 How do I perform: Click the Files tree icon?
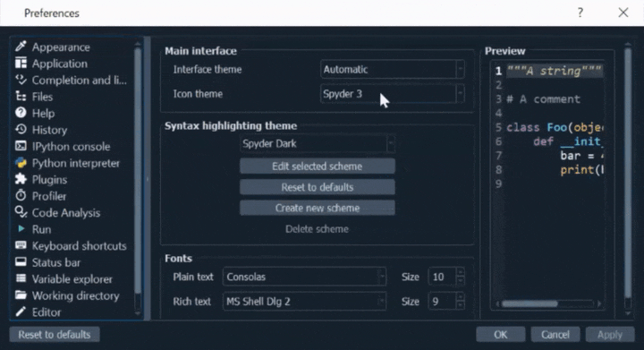click(21, 96)
